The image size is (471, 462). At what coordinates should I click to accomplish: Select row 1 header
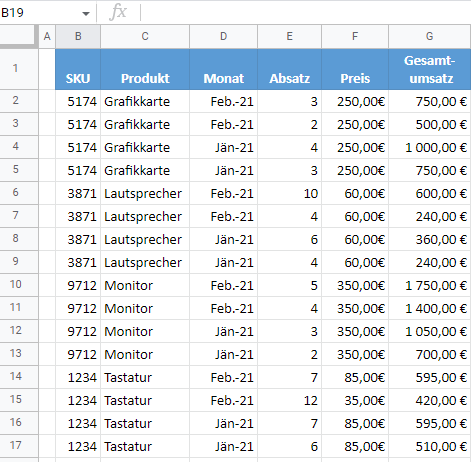click(19, 69)
